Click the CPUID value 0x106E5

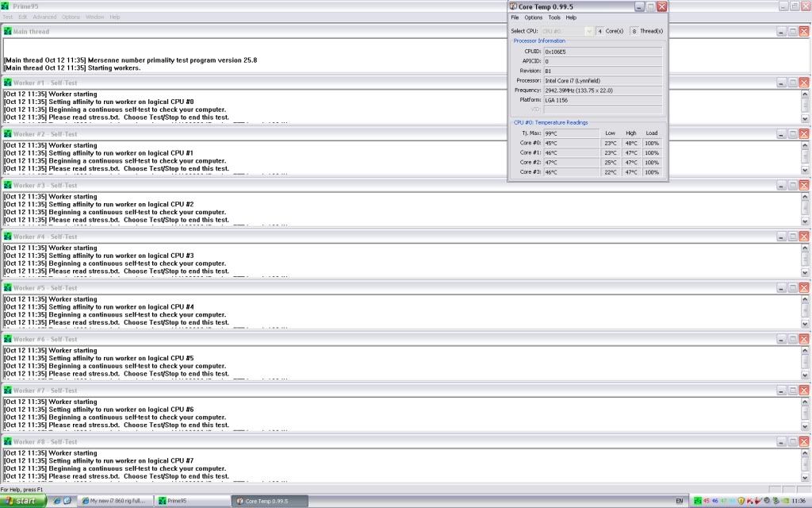pos(603,52)
